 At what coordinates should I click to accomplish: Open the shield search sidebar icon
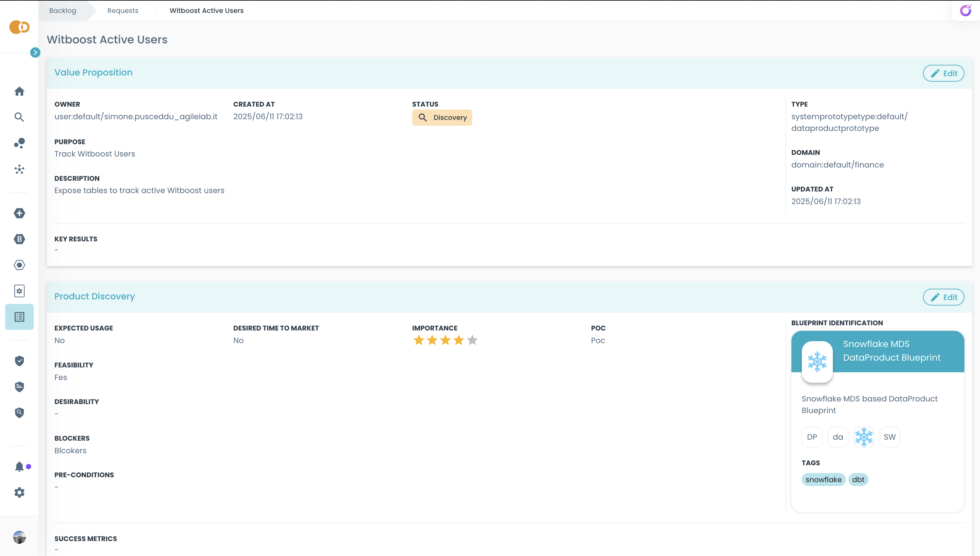click(x=19, y=413)
